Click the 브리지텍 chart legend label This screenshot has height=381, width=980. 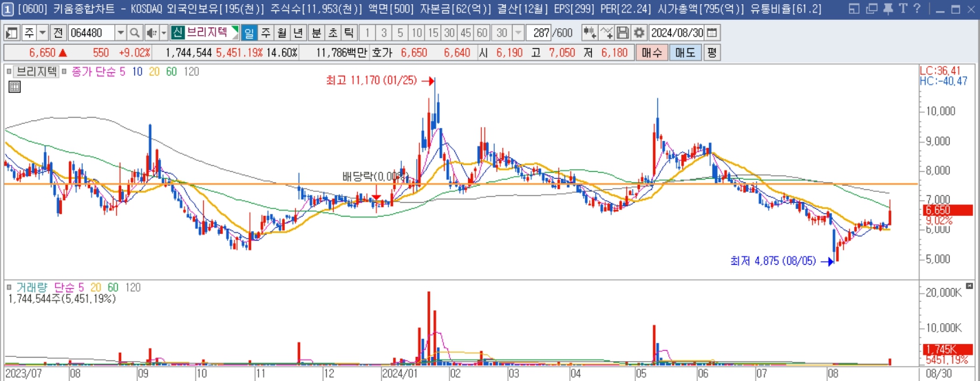tap(37, 72)
